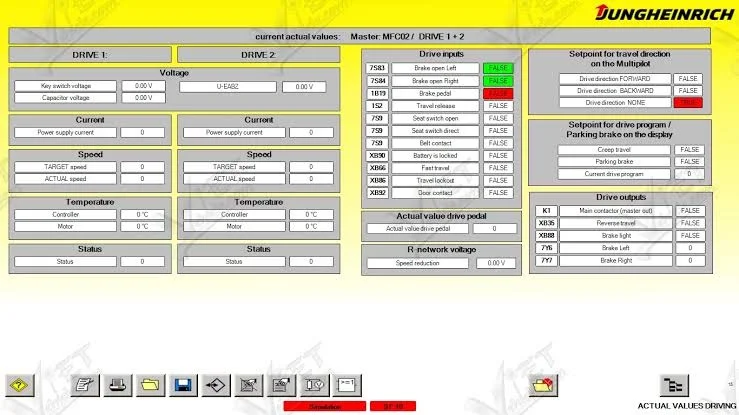
Task: Click the red Simulation status indicator
Action: [x=325, y=406]
